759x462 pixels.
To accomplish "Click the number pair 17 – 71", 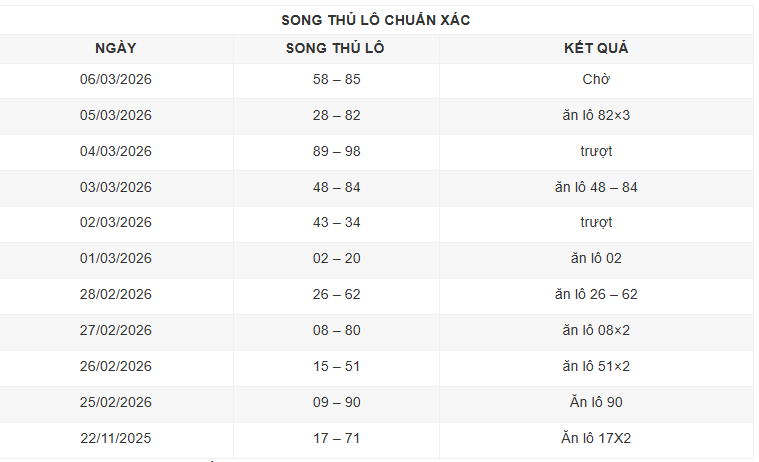I will pyautogui.click(x=336, y=438).
